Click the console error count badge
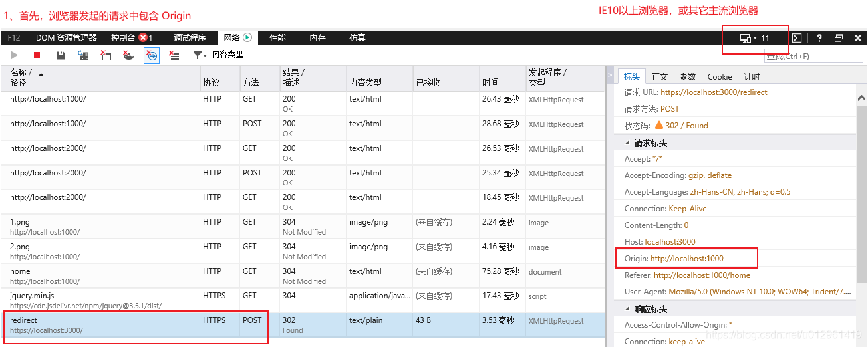Viewport: 868px width, 347px height. point(146,38)
